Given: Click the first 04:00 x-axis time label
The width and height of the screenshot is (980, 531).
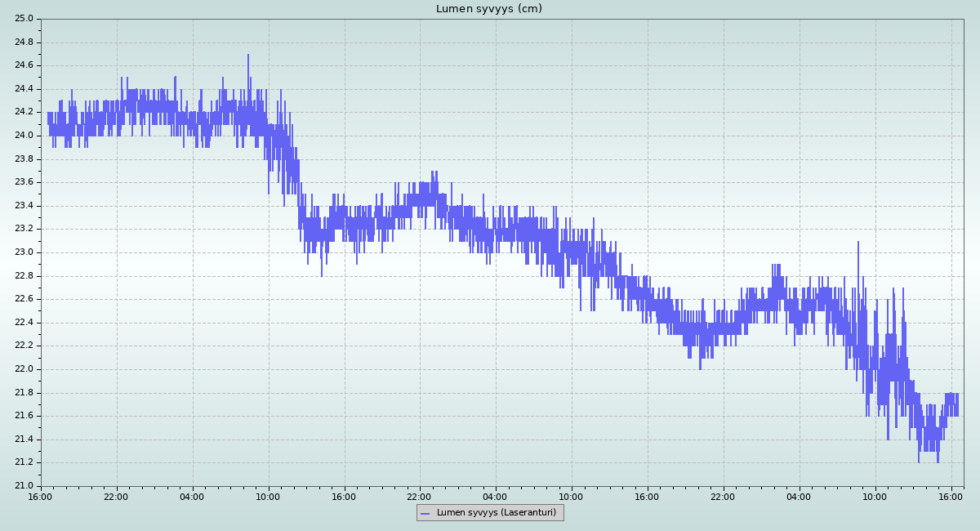Looking at the screenshot, I should click(x=192, y=496).
